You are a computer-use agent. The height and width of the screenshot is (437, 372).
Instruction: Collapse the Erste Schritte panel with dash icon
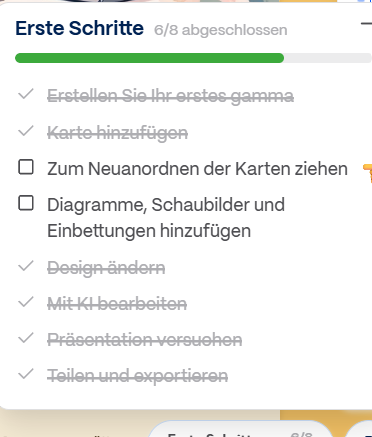click(366, 24)
